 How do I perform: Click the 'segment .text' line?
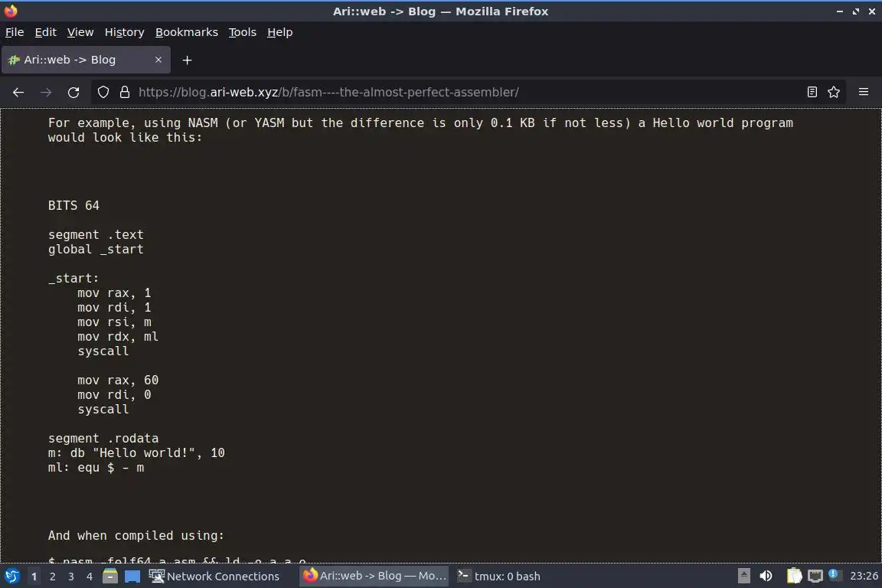click(96, 234)
